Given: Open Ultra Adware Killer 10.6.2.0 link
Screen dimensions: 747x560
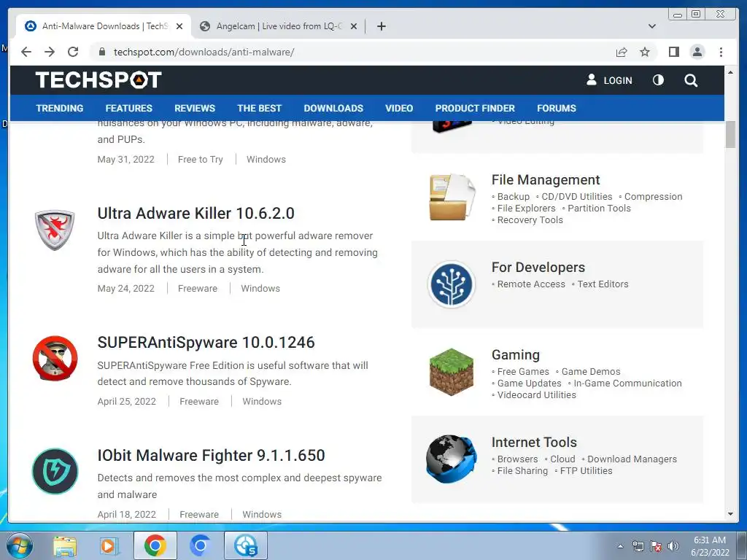Looking at the screenshot, I should [196, 214].
